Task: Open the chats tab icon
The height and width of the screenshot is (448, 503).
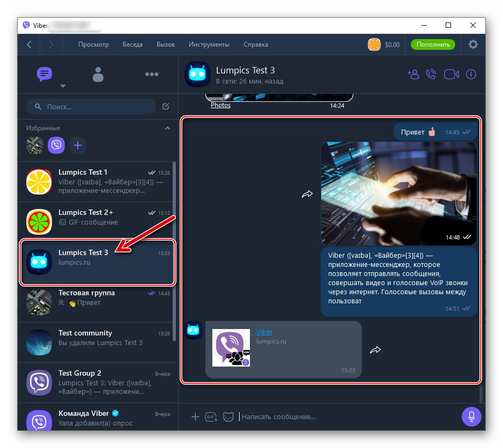Action: pos(45,74)
